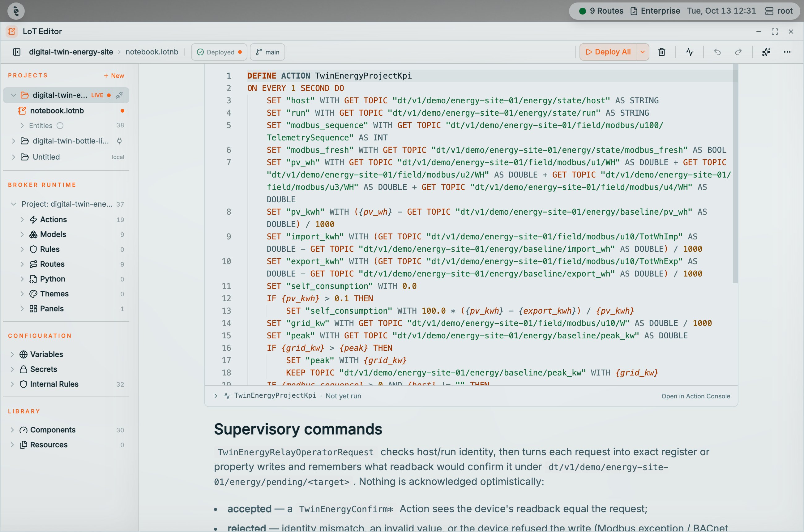Open the AI sparkle assistant icon
Viewport: 804px width, 532px height.
(x=766, y=52)
